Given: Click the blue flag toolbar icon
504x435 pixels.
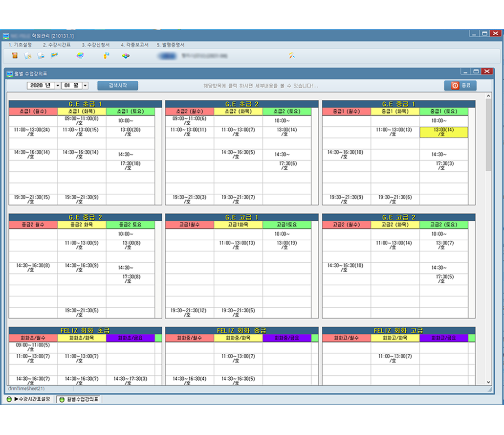Looking at the screenshot, I should tap(54, 56).
